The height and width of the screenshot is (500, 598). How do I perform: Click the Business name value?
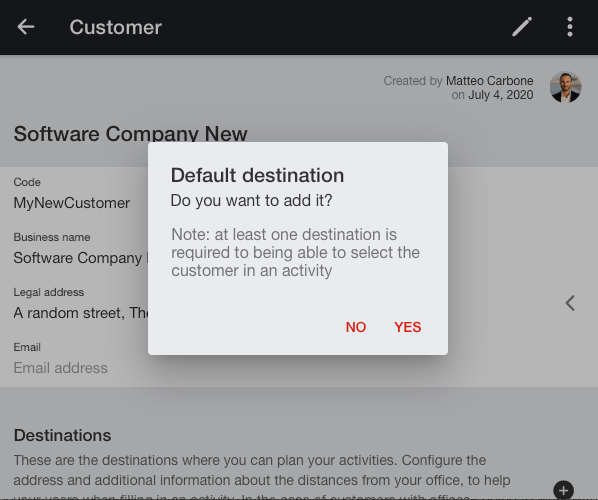[x=81, y=258]
